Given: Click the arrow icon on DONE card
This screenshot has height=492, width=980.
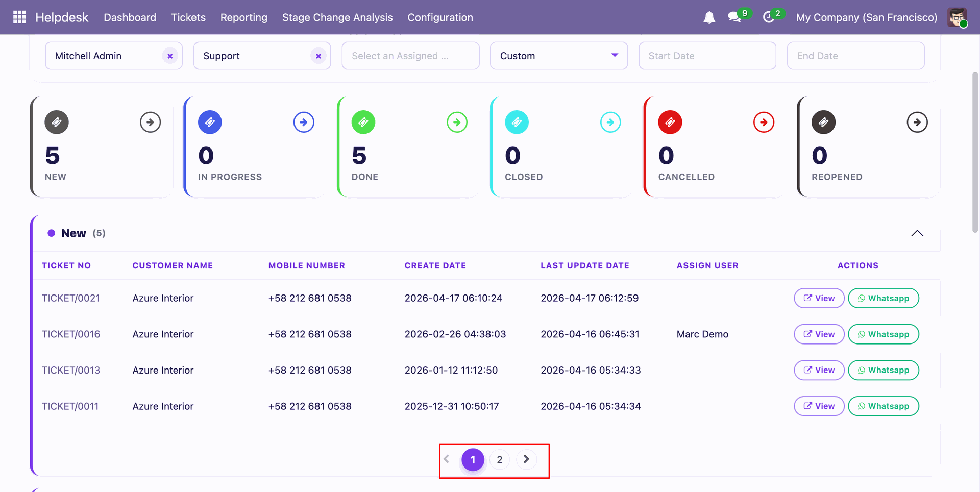Looking at the screenshot, I should [x=457, y=122].
